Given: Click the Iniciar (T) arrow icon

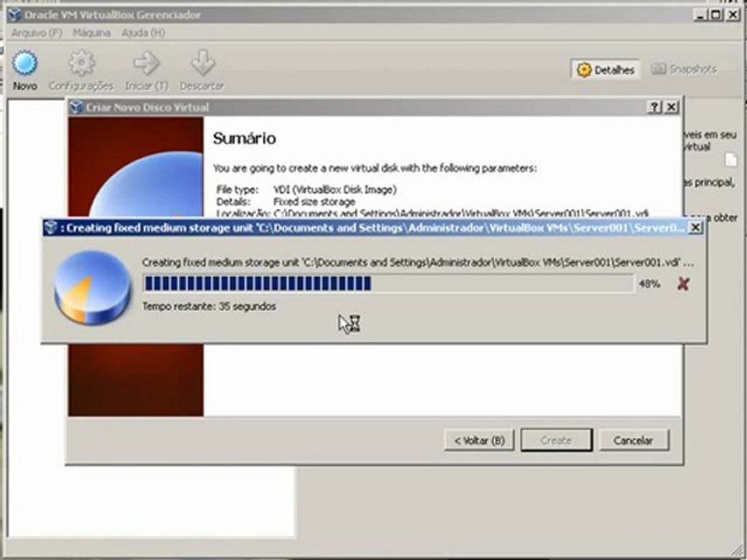Looking at the screenshot, I should (x=146, y=63).
